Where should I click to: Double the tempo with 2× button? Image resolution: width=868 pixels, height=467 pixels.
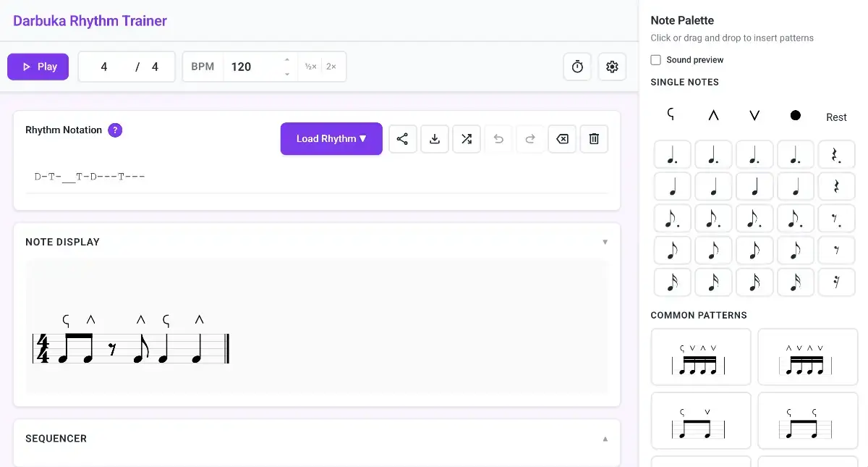coord(331,67)
